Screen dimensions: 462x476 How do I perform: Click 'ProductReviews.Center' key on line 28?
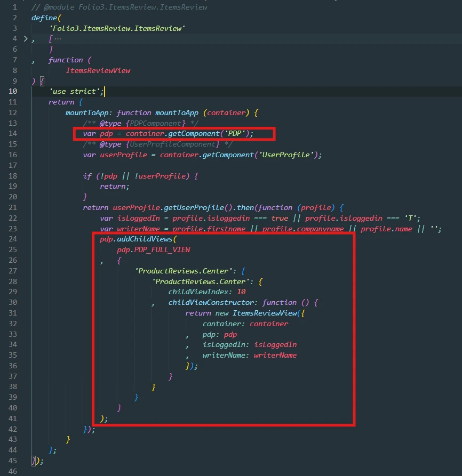point(200,282)
